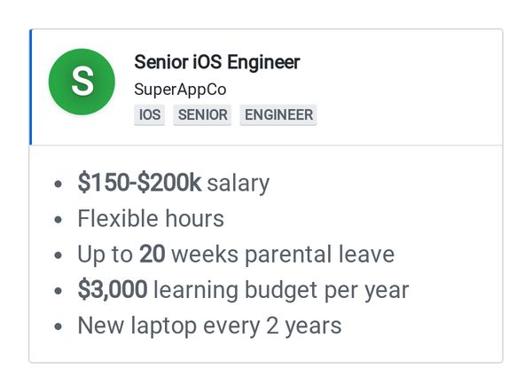Click the word salary in first bullet
This screenshot has height=392, width=532.
[239, 184]
